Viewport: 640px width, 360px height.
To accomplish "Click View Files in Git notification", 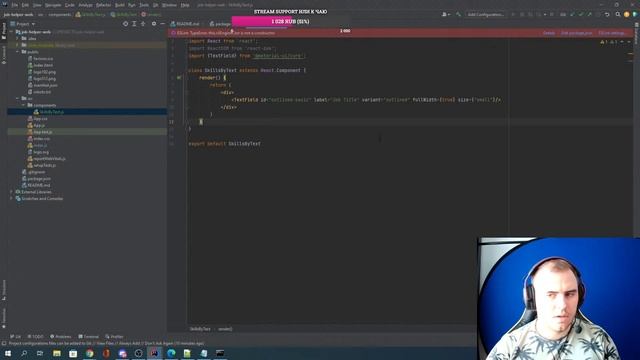I will (x=105, y=344).
